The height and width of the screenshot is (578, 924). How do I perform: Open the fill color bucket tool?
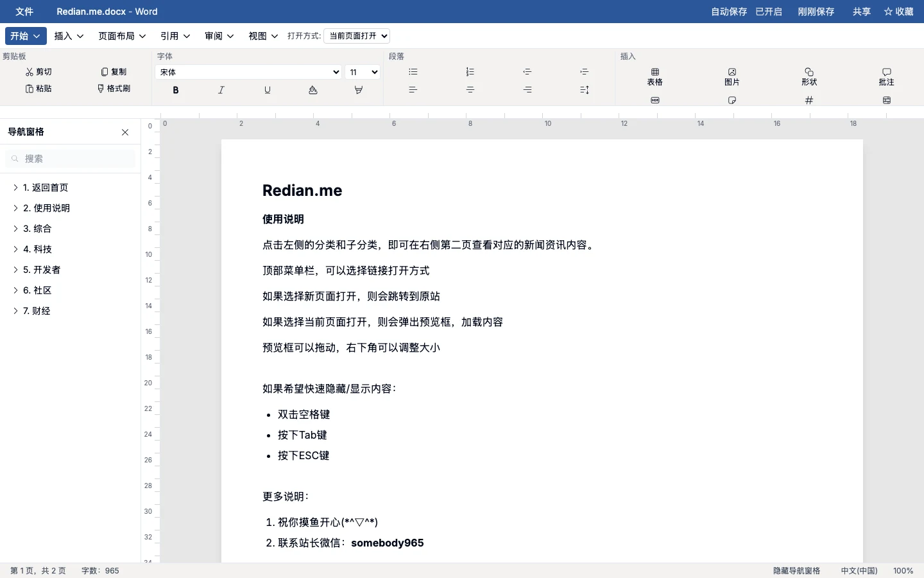[x=313, y=90]
